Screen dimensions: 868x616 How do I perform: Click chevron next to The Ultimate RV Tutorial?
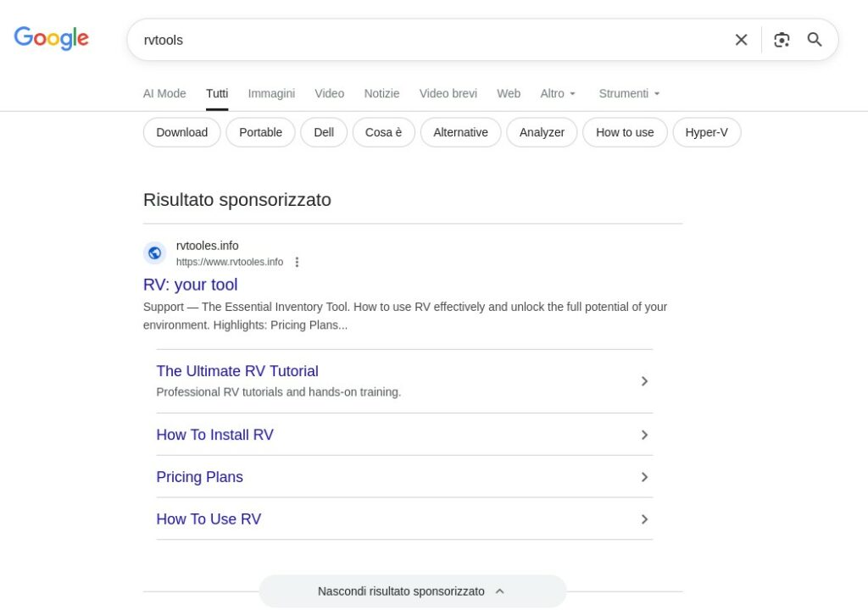[644, 381]
